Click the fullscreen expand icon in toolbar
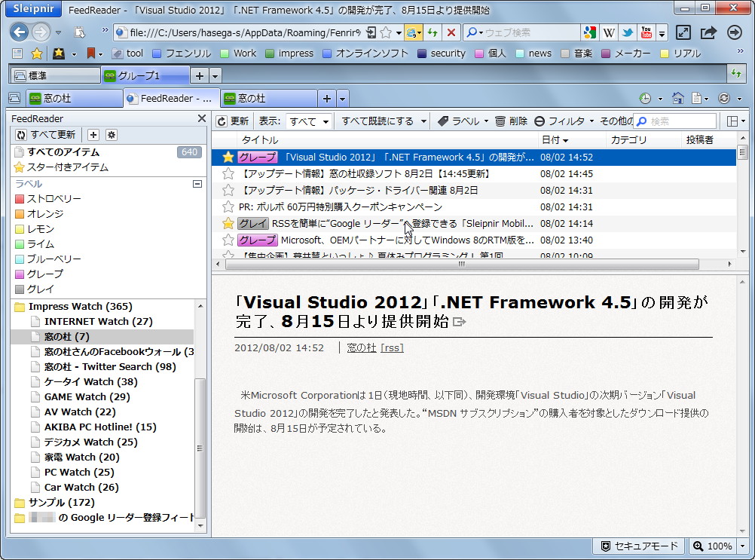Screen dimensions: 755x560 [x=683, y=32]
